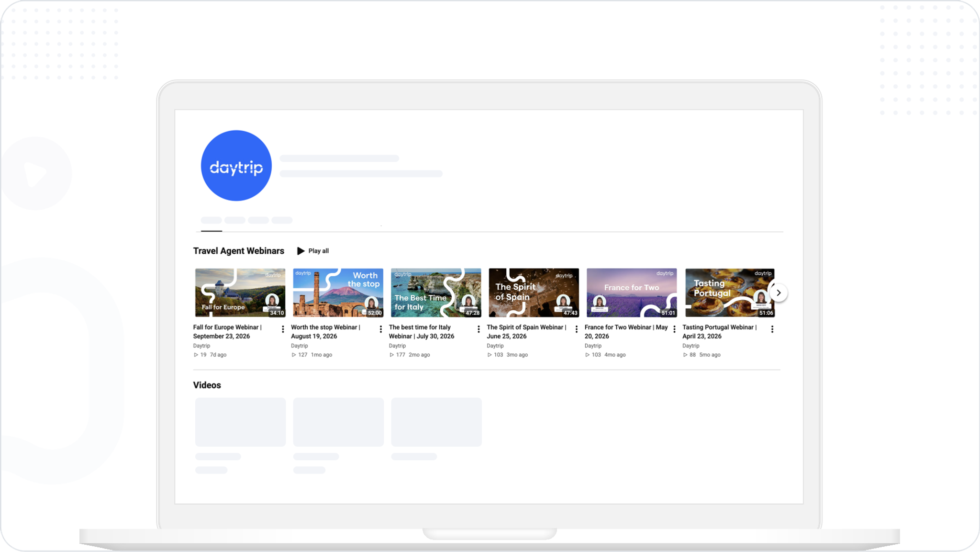Open more options for Fall for Europe Webinar
Viewport: 980px width, 552px height.
283,329
